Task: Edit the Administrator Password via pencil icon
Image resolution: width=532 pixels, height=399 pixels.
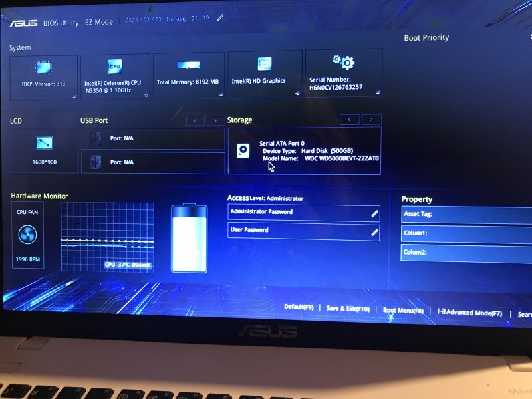Action: pyautogui.click(x=374, y=213)
